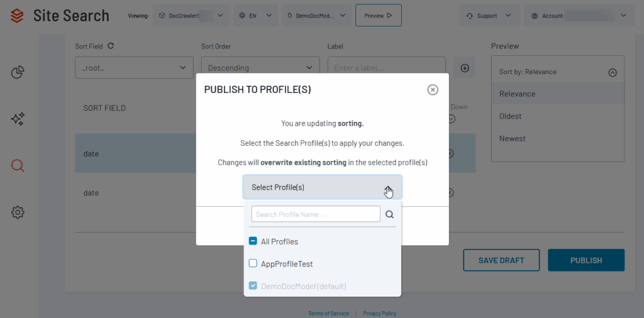Screen dimensions: 644x318
Task: Click the Site Search logo icon
Action: 17,16
